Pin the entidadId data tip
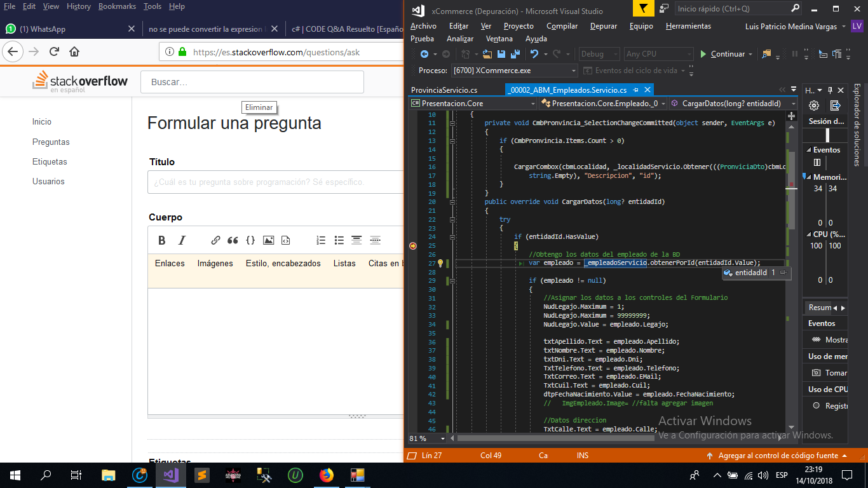 click(783, 273)
